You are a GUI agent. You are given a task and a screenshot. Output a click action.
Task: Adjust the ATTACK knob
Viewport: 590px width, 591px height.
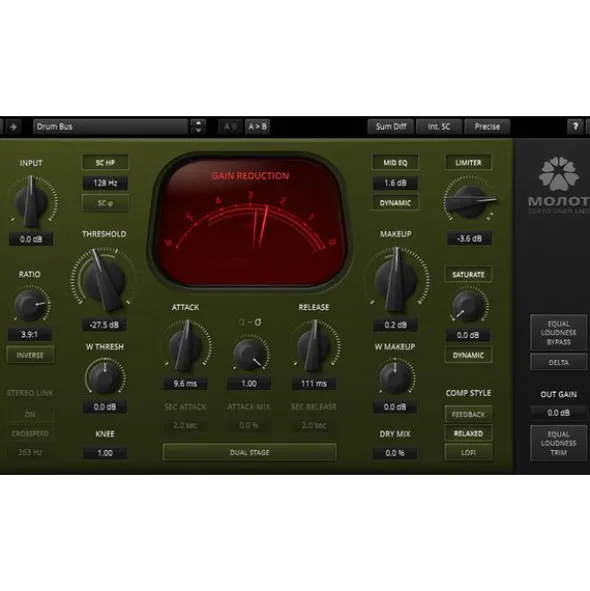185,346
